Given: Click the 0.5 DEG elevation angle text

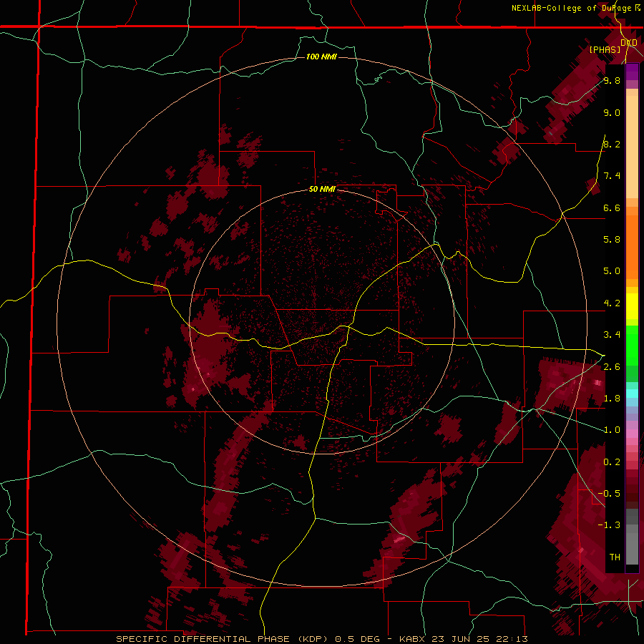Looking at the screenshot, I should [x=358, y=639].
